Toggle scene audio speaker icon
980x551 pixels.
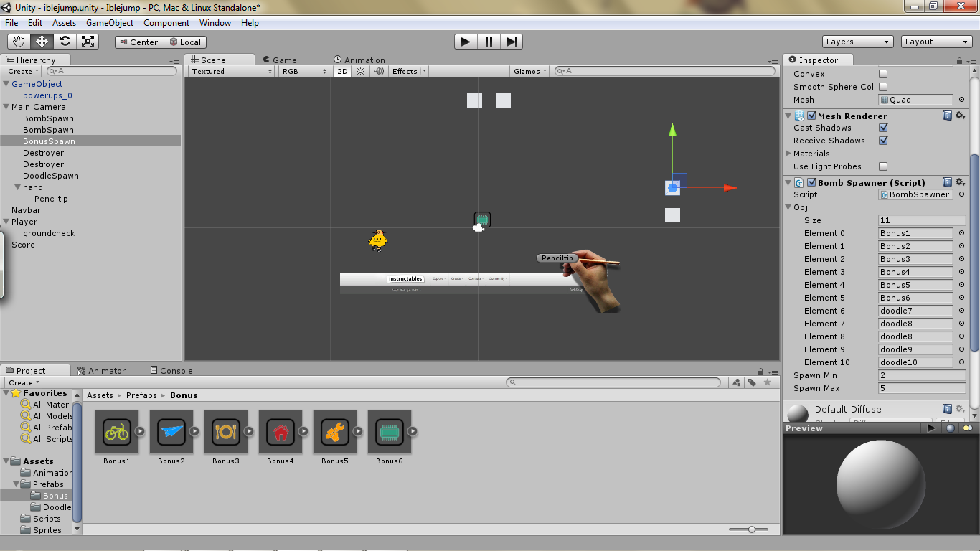(378, 71)
